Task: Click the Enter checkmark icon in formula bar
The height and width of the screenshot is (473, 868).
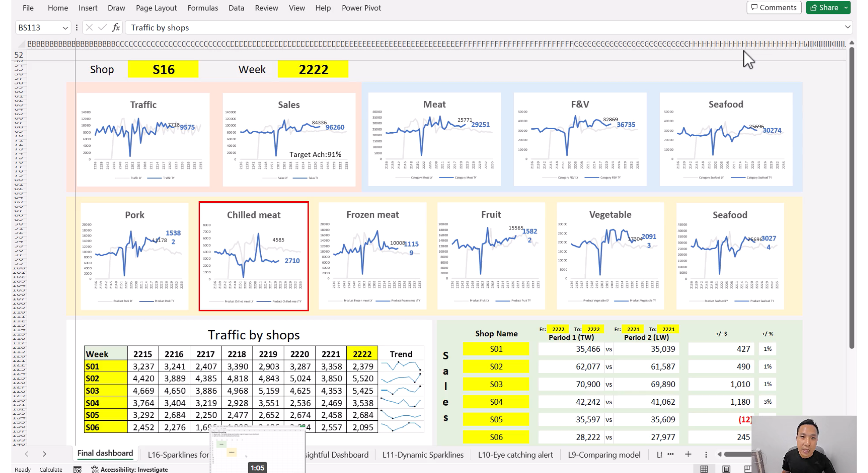Action: (103, 28)
